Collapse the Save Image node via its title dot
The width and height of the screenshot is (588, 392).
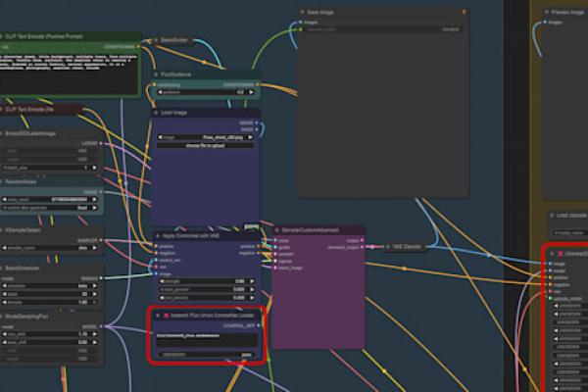tap(302, 13)
